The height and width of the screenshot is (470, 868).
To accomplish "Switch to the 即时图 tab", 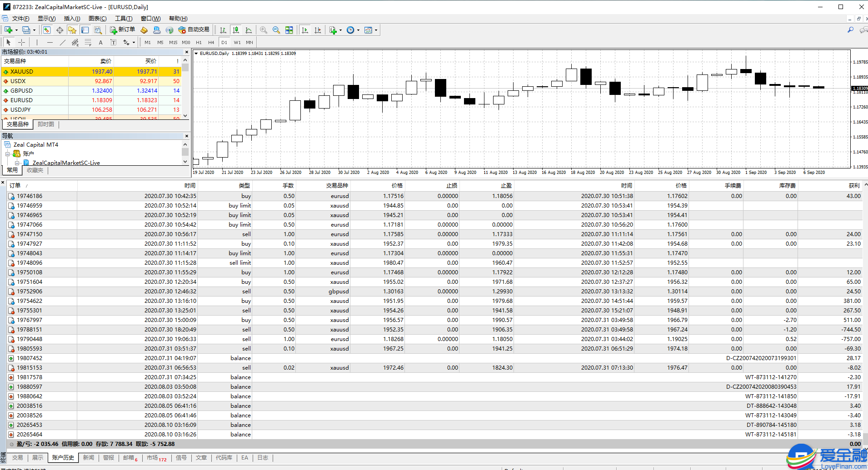I will pyautogui.click(x=46, y=124).
